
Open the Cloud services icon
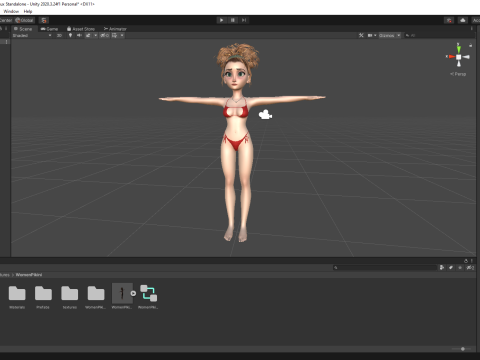click(x=463, y=20)
